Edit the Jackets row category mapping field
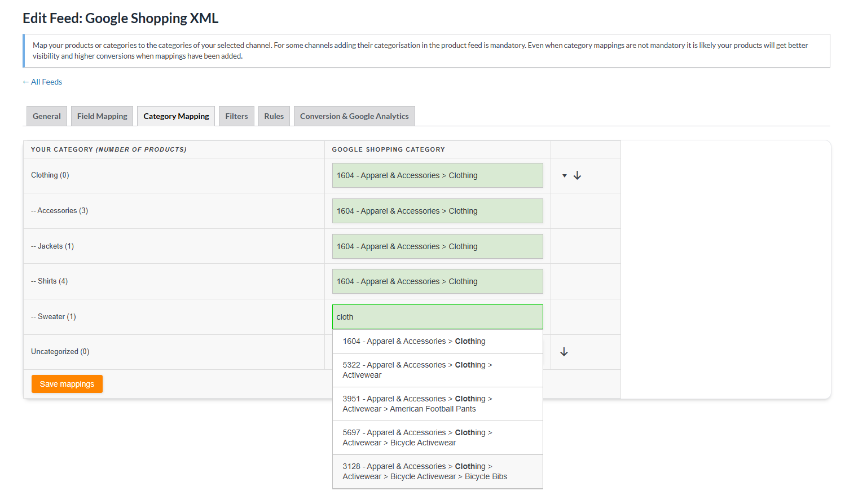 pos(437,246)
